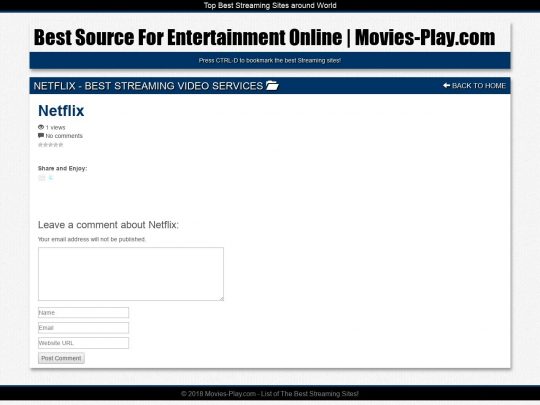The height and width of the screenshot is (405, 540).
Task: Click the Twitter share icon under Share and Enjoy
Action: [x=51, y=178]
